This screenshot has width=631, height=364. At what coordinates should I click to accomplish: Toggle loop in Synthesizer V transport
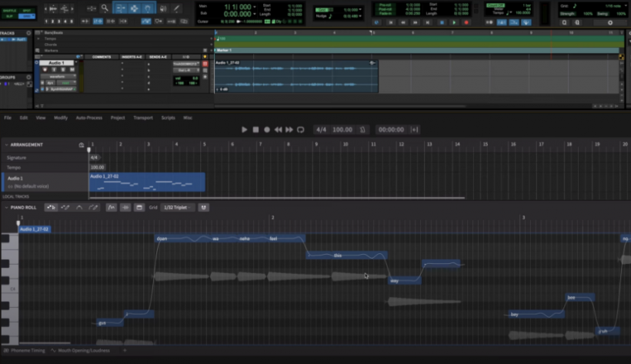click(x=301, y=129)
